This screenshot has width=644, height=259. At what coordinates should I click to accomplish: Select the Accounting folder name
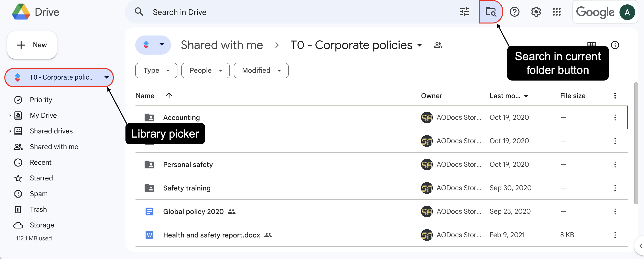tap(182, 118)
